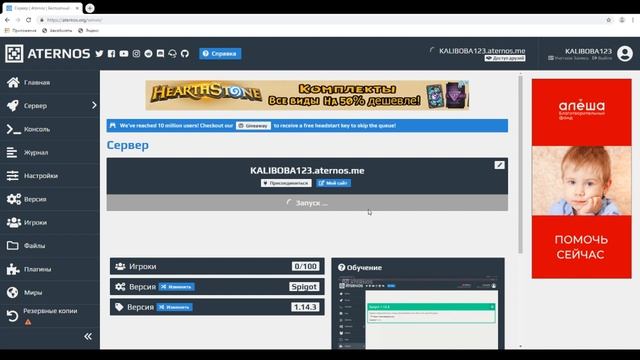Open the Aternos Facebook page
Viewport: 640px width, 360px height.
pyautogui.click(x=111, y=53)
